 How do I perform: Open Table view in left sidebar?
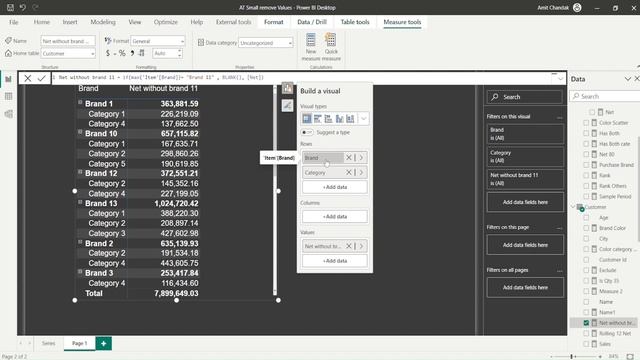click(8, 96)
